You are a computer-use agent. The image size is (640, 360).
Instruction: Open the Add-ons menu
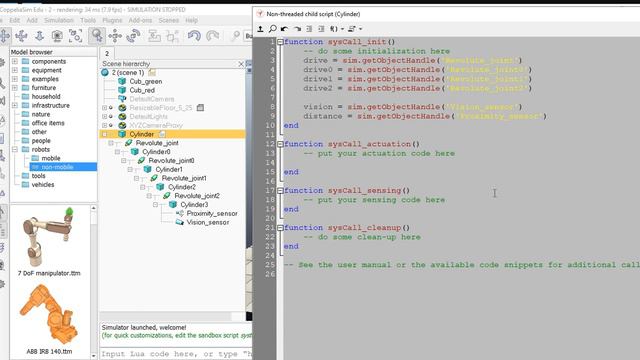pyautogui.click(x=140, y=20)
